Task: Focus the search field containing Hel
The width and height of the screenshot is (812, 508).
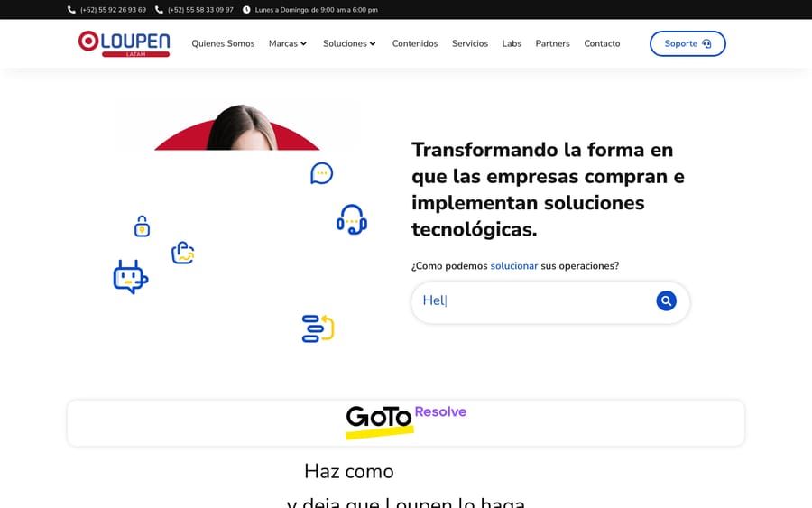Action: coord(550,302)
